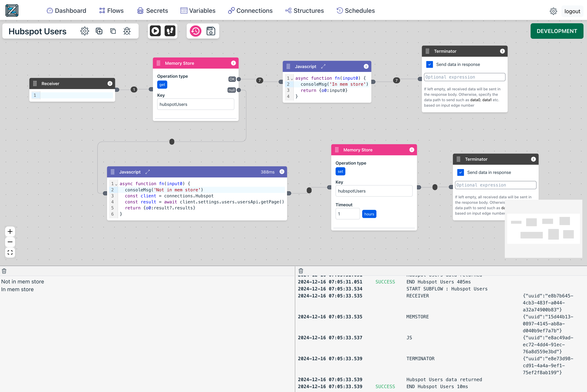
Task: Toggle Send data in response, lower Terminator
Action: (460, 173)
